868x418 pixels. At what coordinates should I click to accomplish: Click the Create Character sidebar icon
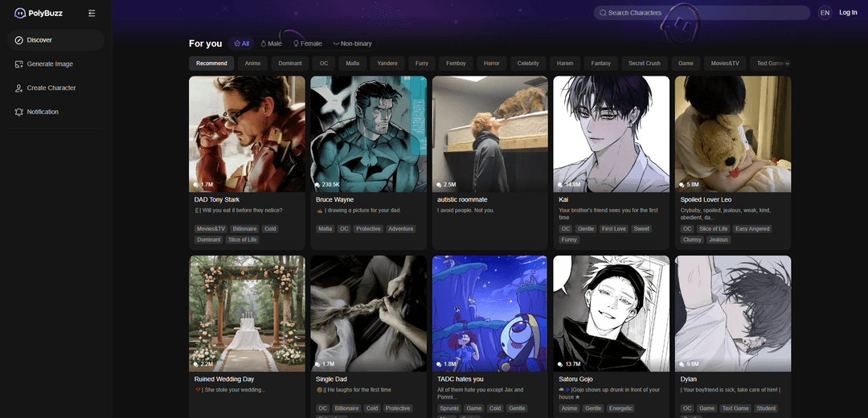18,88
